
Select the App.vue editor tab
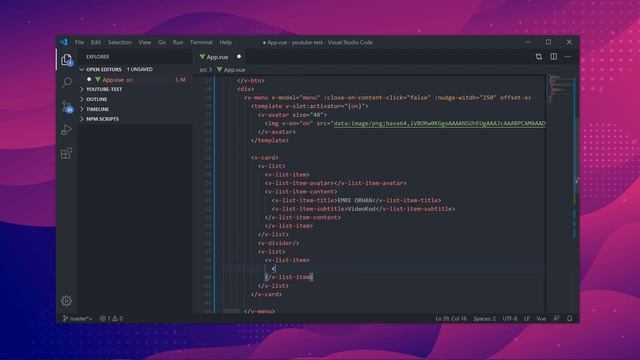[220, 57]
